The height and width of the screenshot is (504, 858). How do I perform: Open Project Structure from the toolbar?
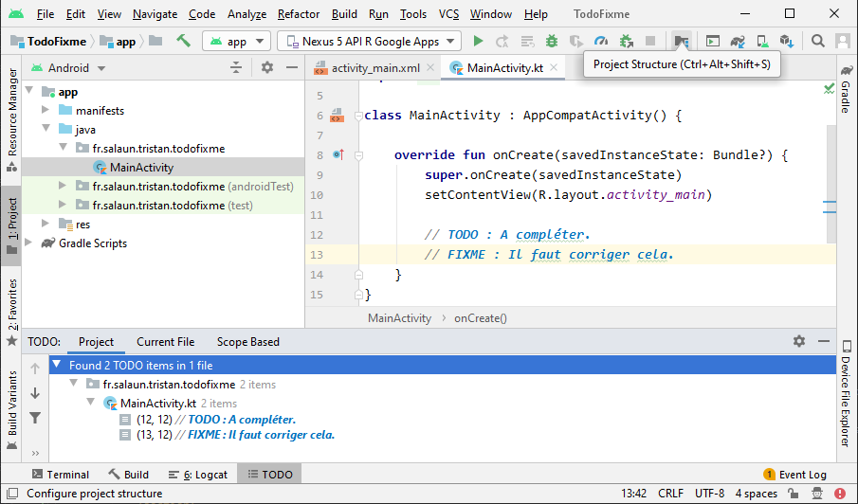point(680,41)
